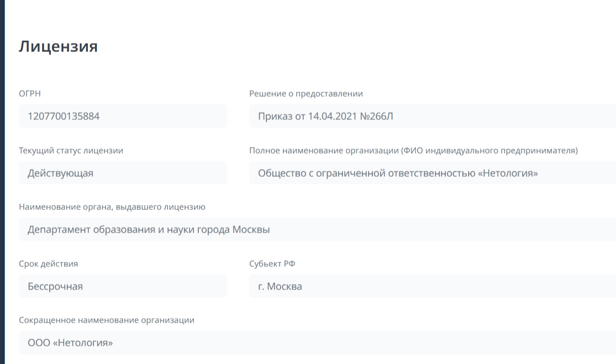Select the Бессрочная validity period field
Screen dimensions: 616x364
[123, 287]
